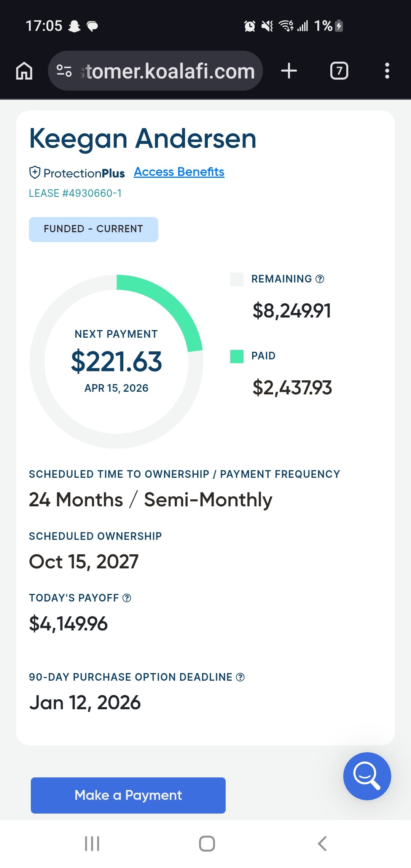Open the chat search floating button
The height and width of the screenshot is (868, 411).
tap(367, 776)
